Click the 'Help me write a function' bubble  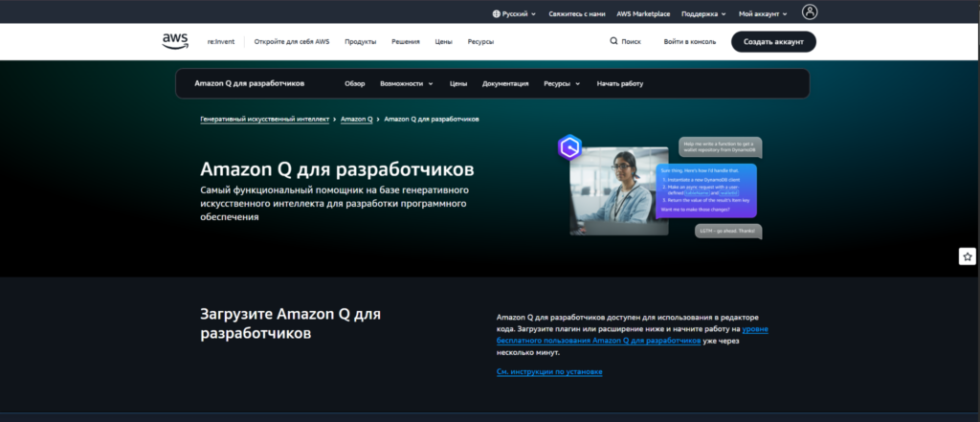tap(720, 147)
